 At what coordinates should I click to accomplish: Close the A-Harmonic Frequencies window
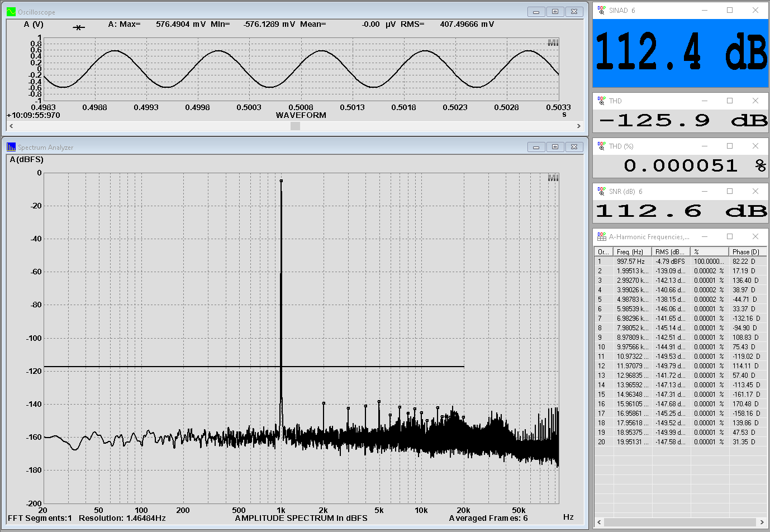point(755,236)
